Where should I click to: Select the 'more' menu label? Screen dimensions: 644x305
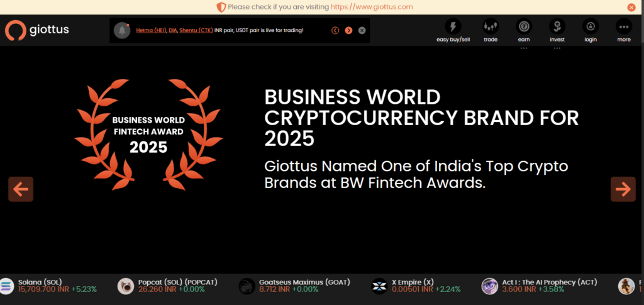(624, 40)
